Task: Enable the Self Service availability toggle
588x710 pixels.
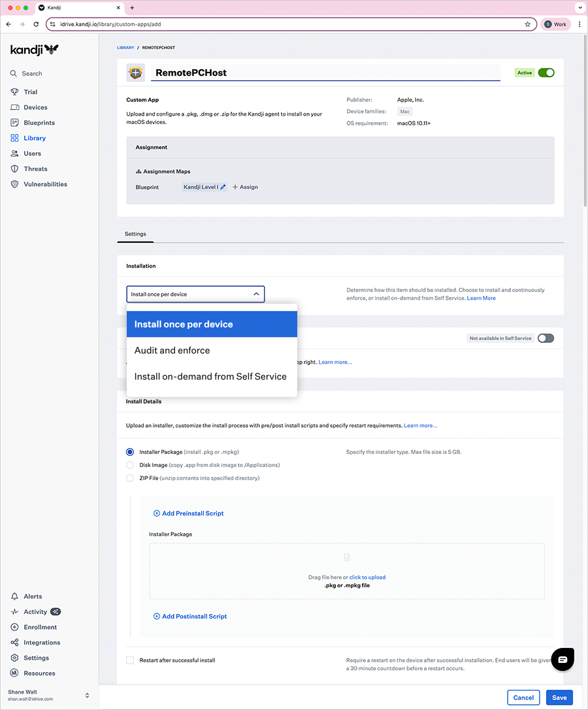Action: point(546,338)
